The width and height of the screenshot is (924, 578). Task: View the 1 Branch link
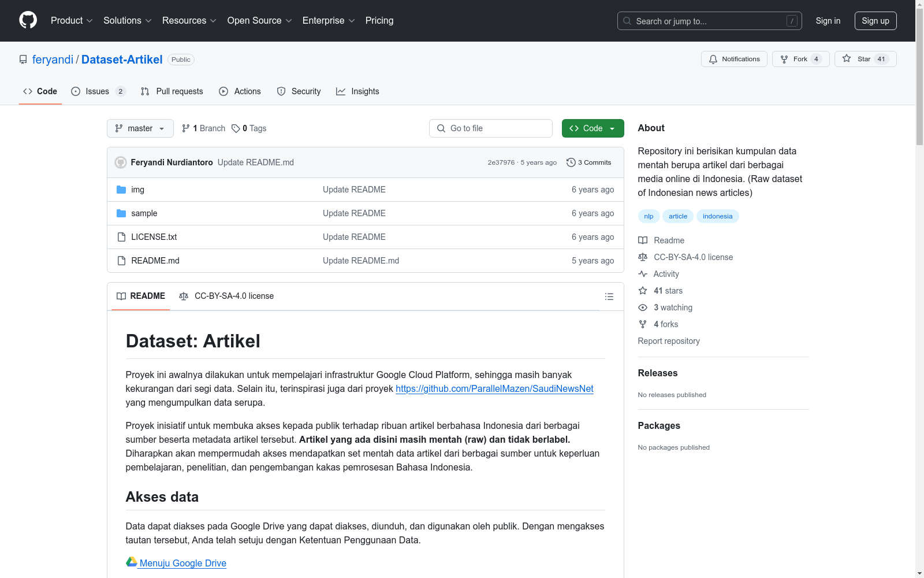pyautogui.click(x=203, y=128)
